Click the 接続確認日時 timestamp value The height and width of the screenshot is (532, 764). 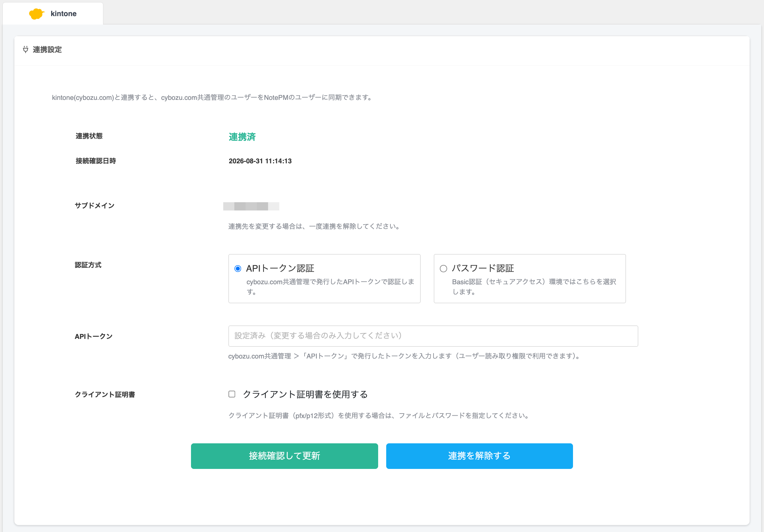point(260,161)
